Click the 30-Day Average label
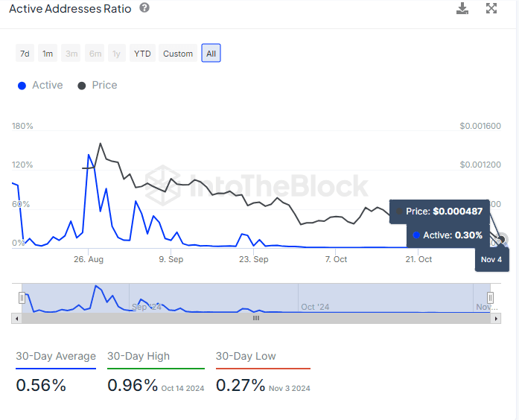Image resolution: width=519 pixels, height=420 pixels. [56, 357]
